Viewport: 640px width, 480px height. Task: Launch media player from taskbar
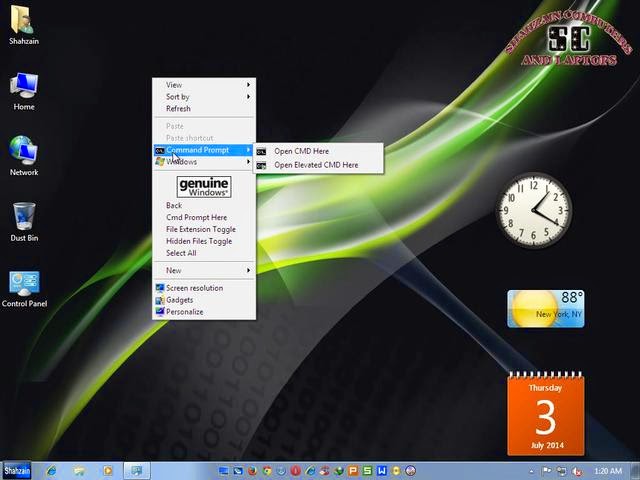point(108,471)
